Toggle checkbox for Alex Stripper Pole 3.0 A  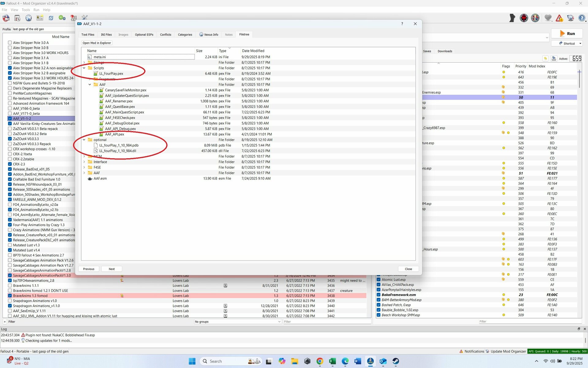tap(10, 43)
